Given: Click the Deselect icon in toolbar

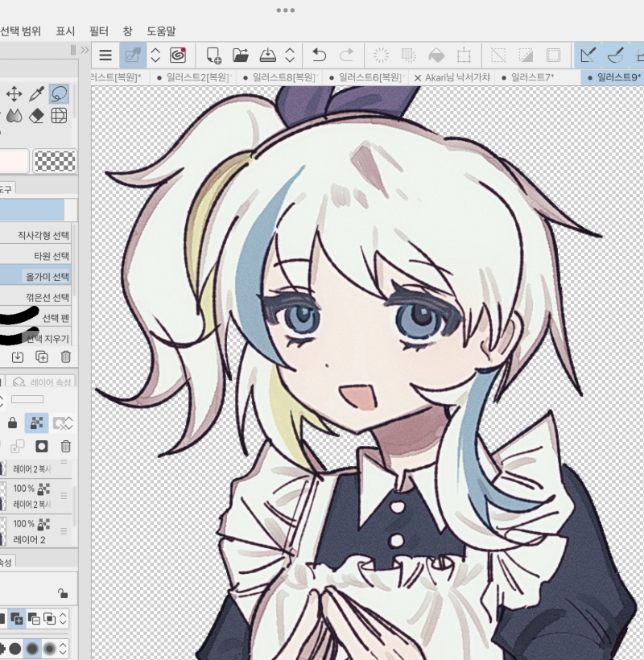Looking at the screenshot, I should pos(498,55).
